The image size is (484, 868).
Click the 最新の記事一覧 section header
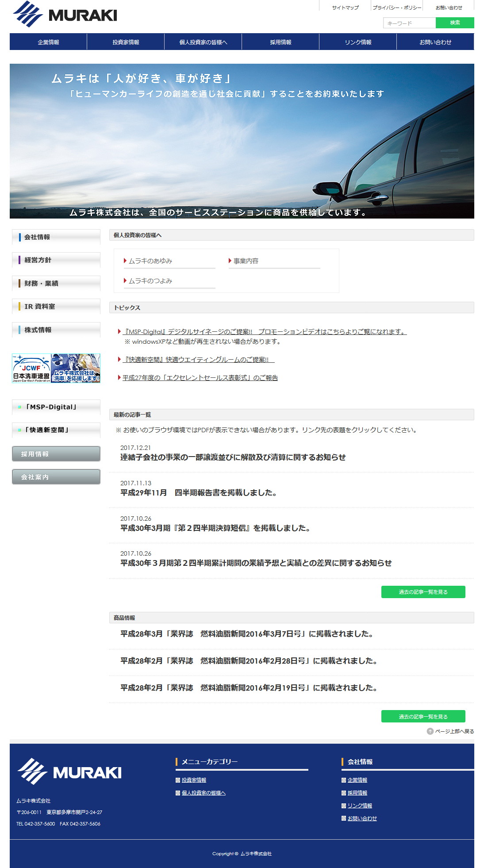[292, 415]
